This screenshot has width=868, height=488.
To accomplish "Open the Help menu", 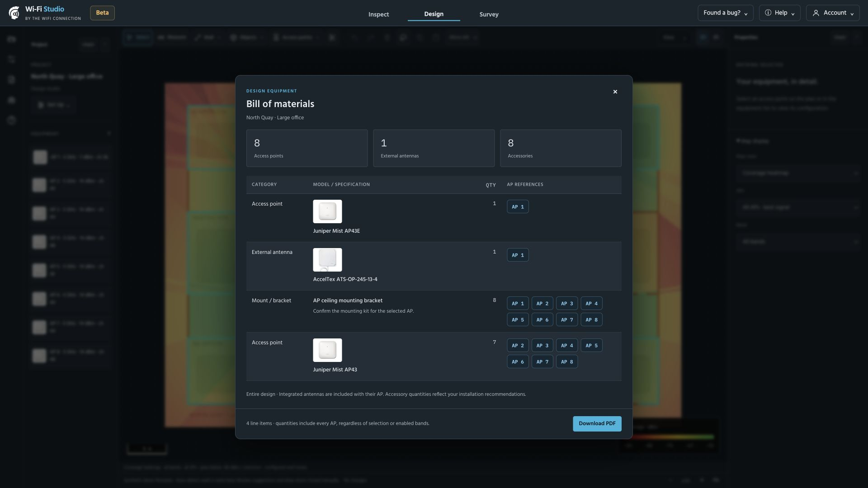I will point(779,13).
